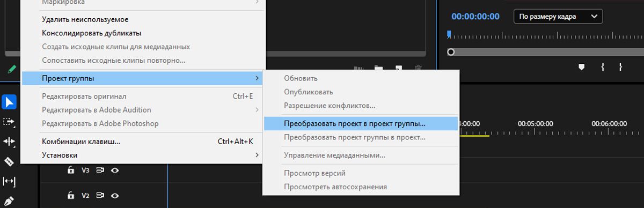Toggle sync lock for track V3
The height and width of the screenshot is (208, 644).
point(100,170)
